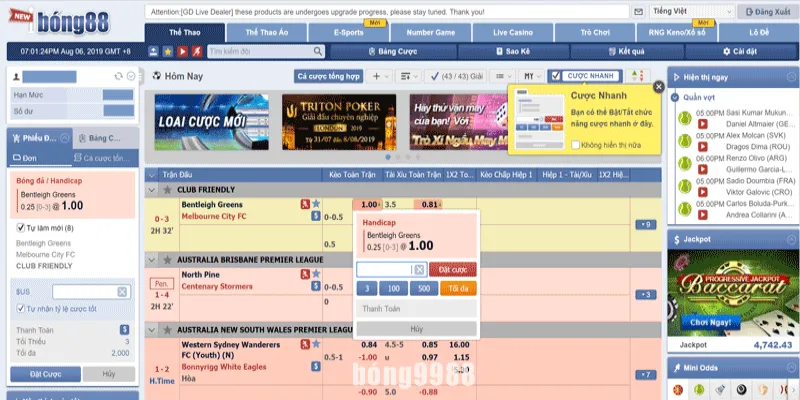Viewport: 800px width, 400px height.
Task: Open the Number Game tab
Action: (x=431, y=33)
